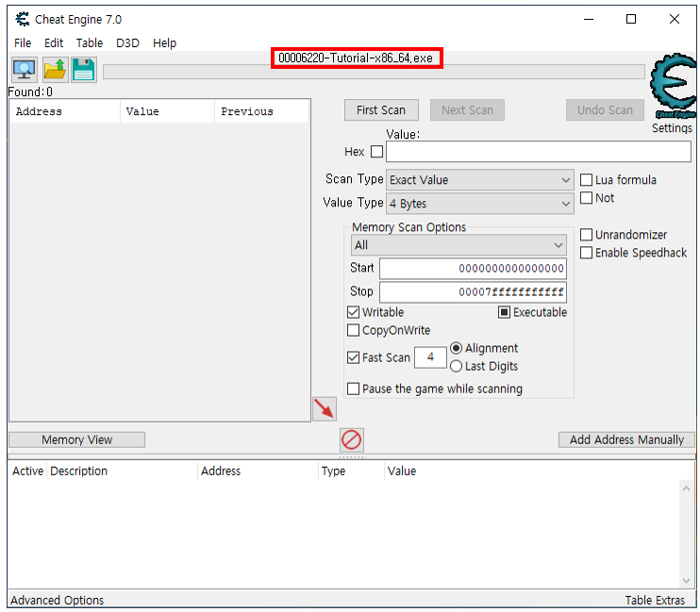Click the address list scroll down arrow

(x=686, y=580)
